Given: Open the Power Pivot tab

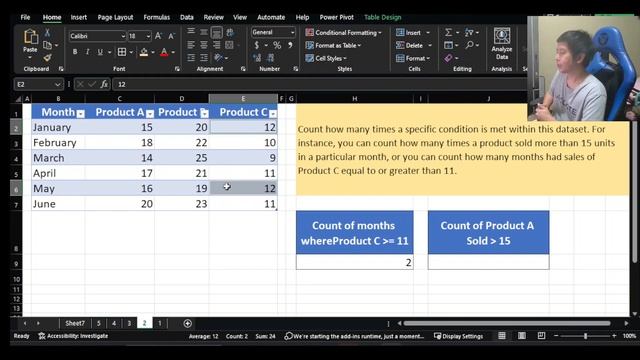Looking at the screenshot, I should click(x=336, y=17).
